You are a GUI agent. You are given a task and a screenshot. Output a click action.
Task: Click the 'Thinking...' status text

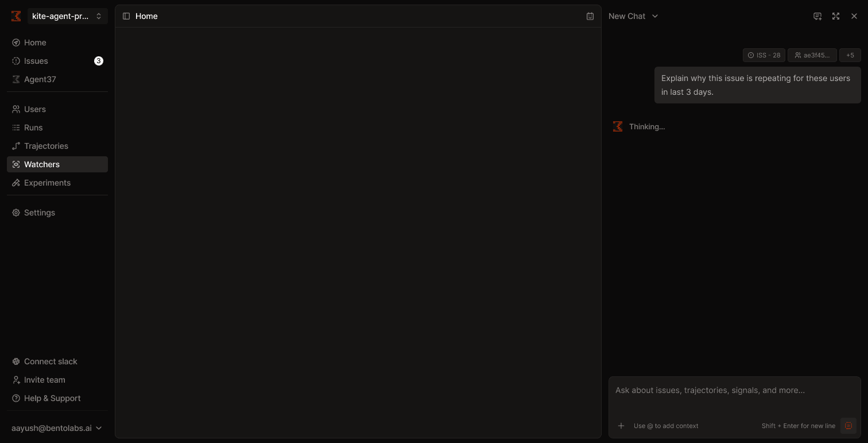click(x=647, y=127)
